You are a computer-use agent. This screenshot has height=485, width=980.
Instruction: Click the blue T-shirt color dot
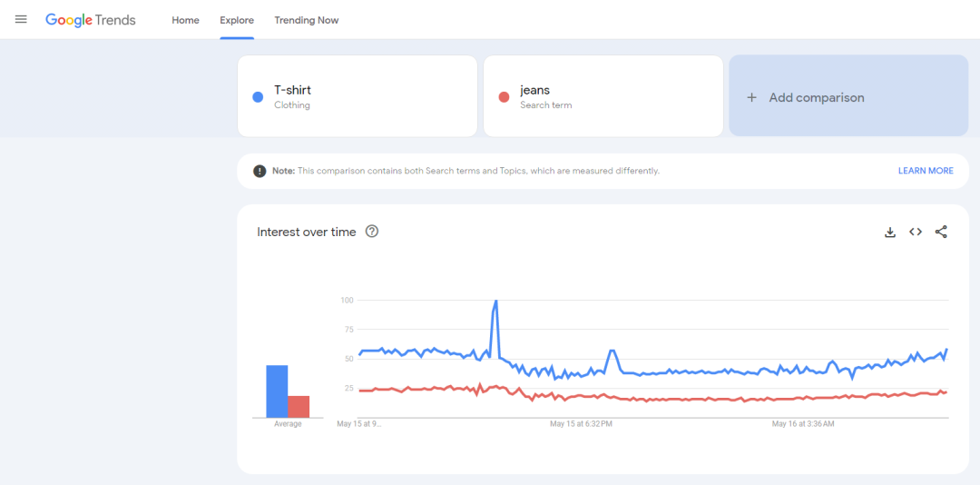(258, 97)
